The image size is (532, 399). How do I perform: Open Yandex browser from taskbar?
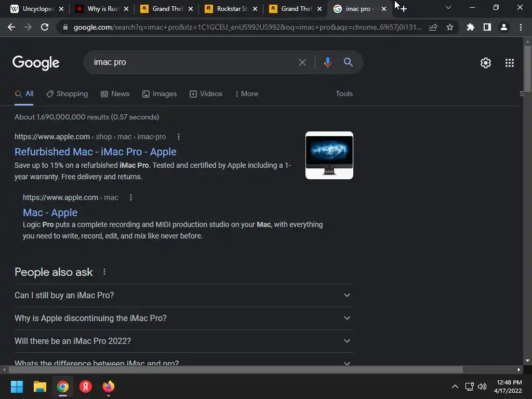[86, 387]
